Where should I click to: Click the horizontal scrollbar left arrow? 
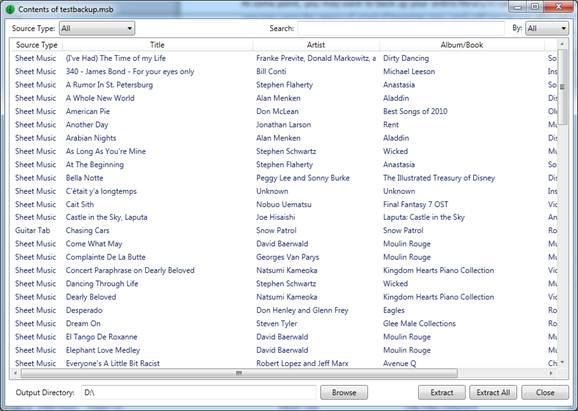pos(15,373)
